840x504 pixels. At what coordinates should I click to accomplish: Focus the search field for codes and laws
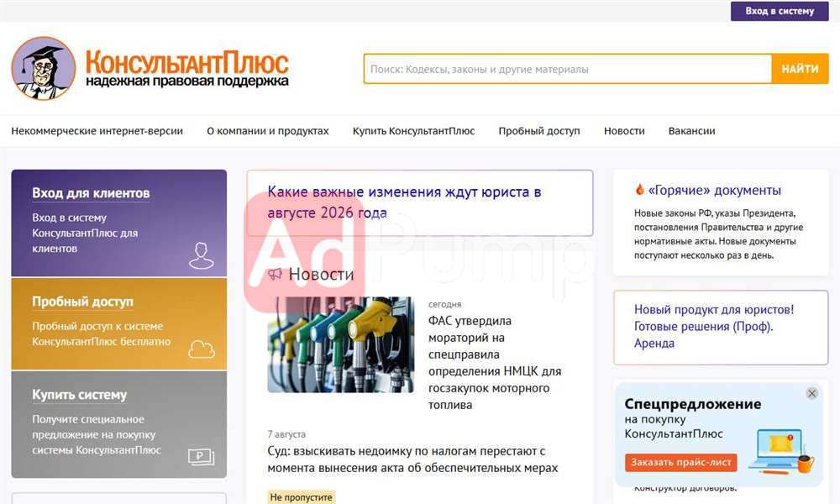[567, 69]
